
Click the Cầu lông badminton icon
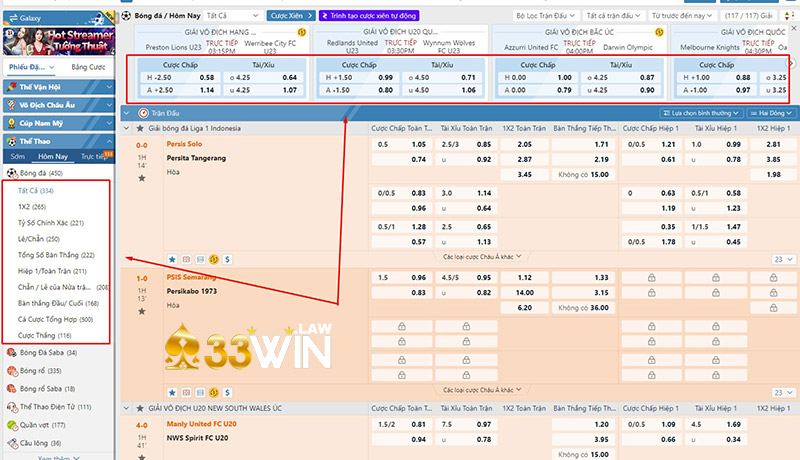(x=11, y=442)
